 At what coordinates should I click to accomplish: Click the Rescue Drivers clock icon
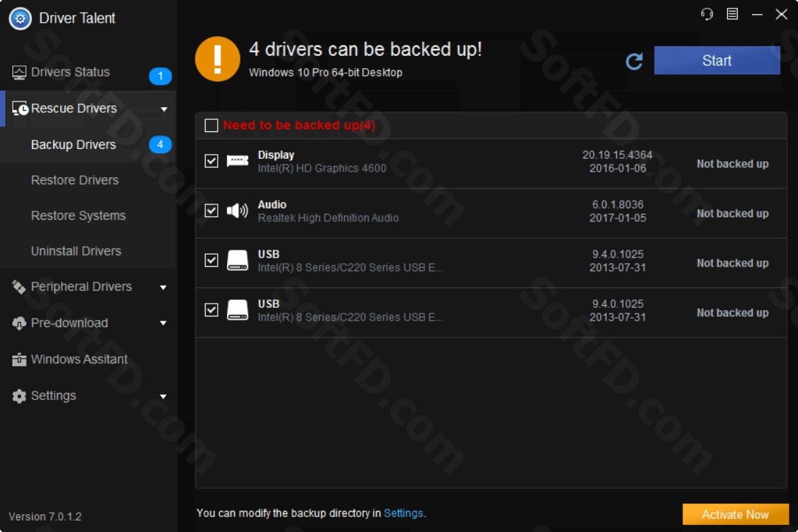tap(20, 109)
